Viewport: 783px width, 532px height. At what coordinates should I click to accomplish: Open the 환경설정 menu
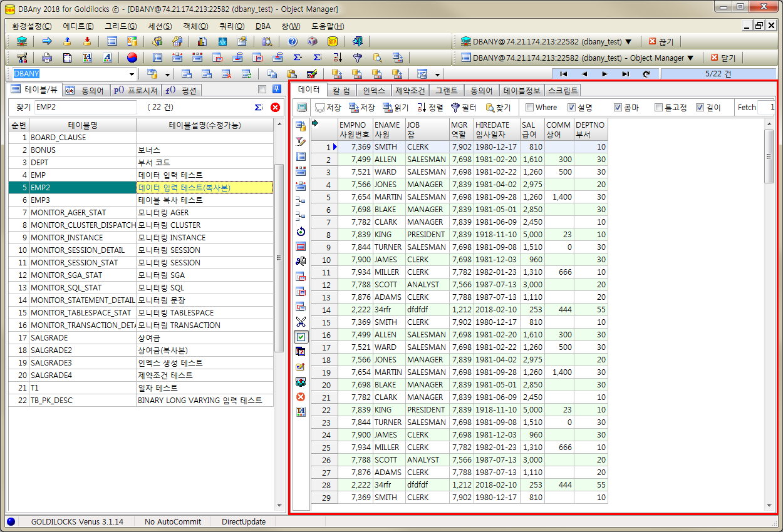click(32, 26)
